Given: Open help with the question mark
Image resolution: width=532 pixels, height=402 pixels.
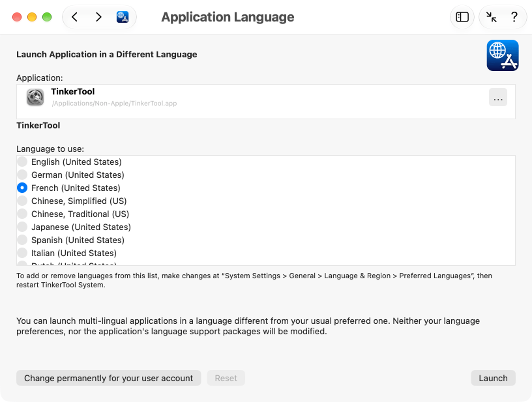Looking at the screenshot, I should [514, 17].
